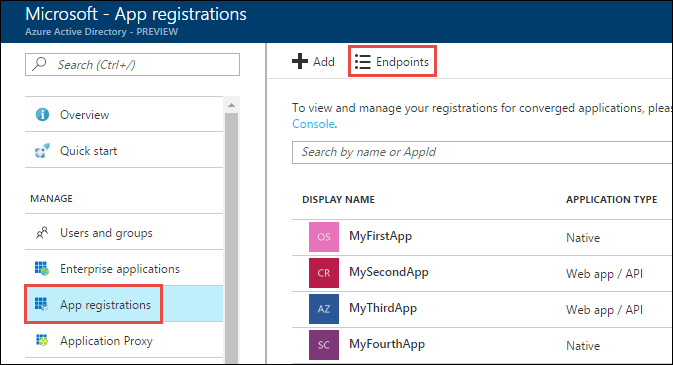
Task: Open MySecondApp registration name
Action: [389, 272]
